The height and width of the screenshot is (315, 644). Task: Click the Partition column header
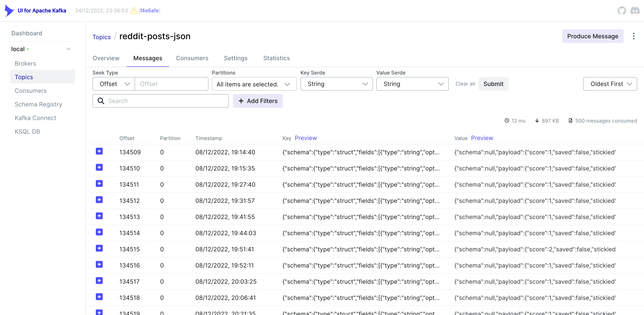point(170,138)
